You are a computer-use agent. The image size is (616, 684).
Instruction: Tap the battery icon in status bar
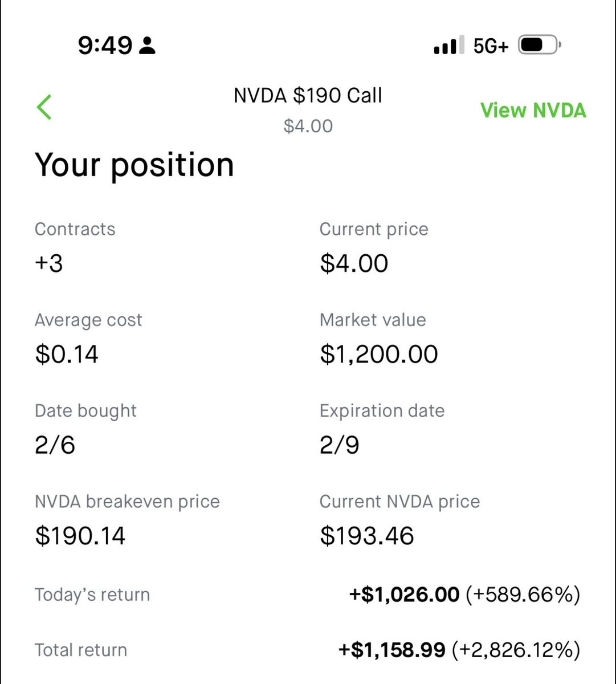click(539, 46)
